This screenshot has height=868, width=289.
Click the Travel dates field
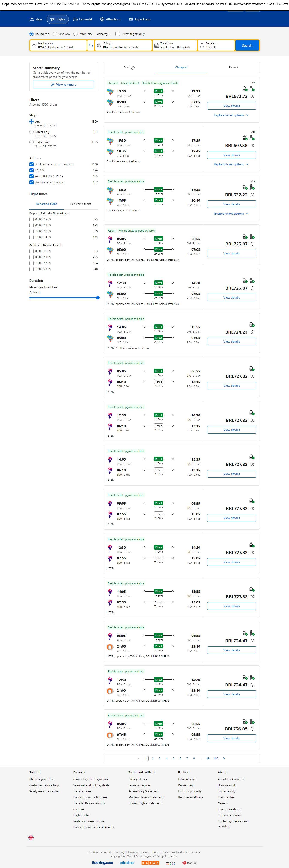pyautogui.click(x=174, y=46)
